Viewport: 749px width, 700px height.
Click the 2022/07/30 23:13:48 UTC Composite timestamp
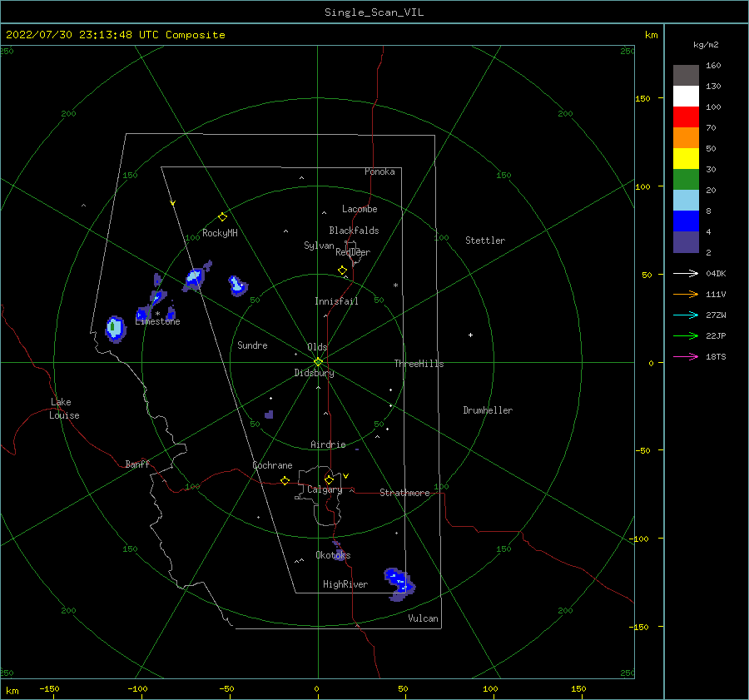tap(115, 35)
